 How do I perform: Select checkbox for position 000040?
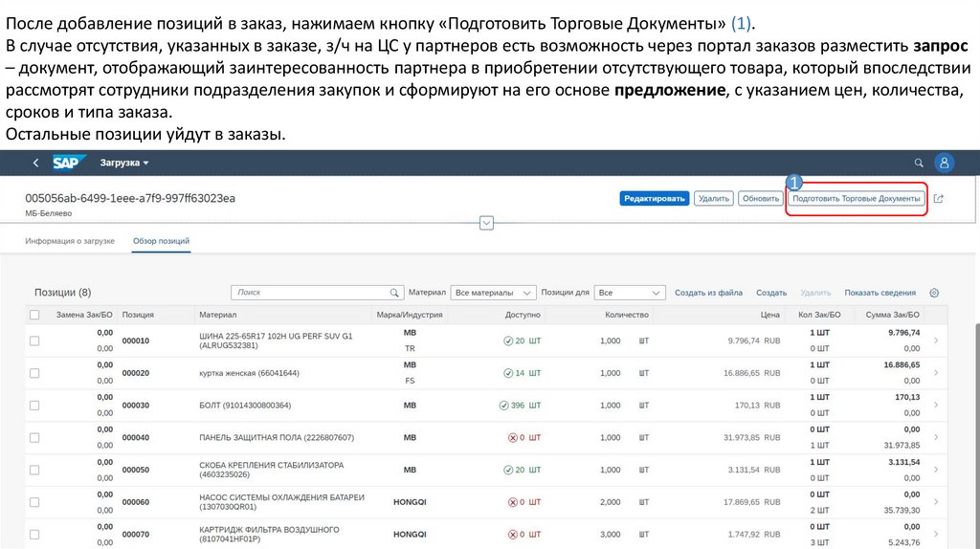34,438
